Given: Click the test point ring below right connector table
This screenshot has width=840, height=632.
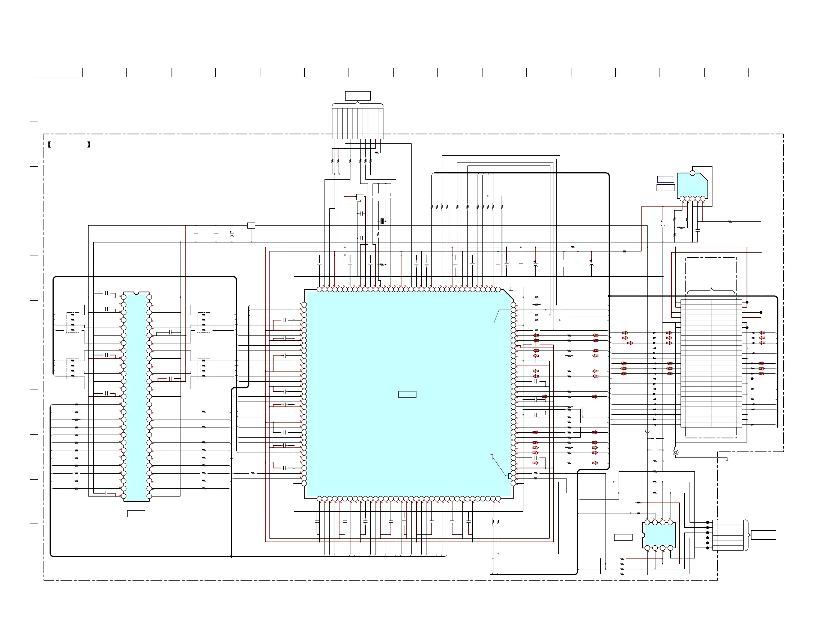Looking at the screenshot, I should point(675,452).
